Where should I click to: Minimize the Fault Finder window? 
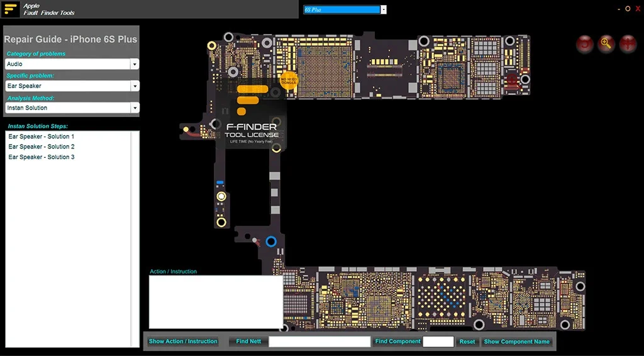coord(619,9)
